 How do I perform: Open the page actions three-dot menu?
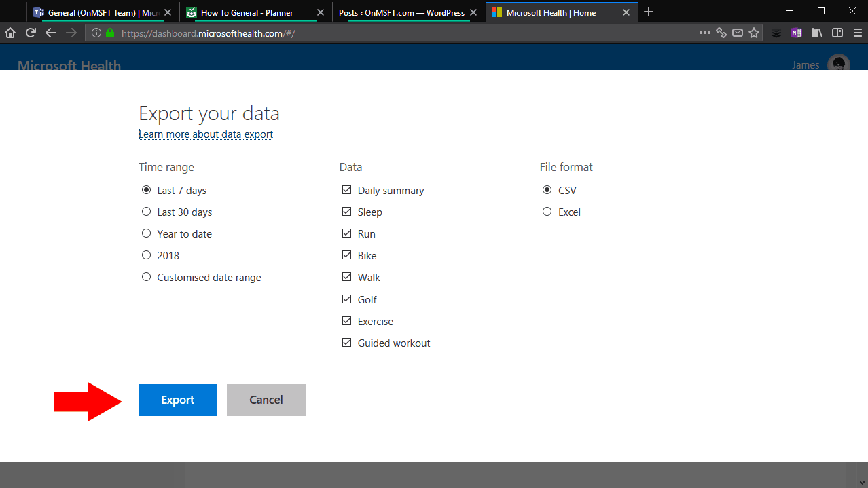click(x=705, y=33)
